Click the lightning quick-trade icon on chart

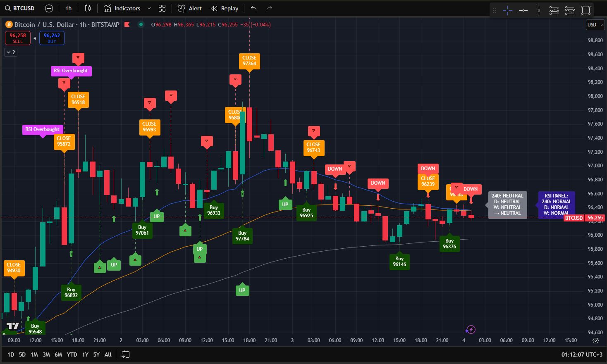[471, 329]
